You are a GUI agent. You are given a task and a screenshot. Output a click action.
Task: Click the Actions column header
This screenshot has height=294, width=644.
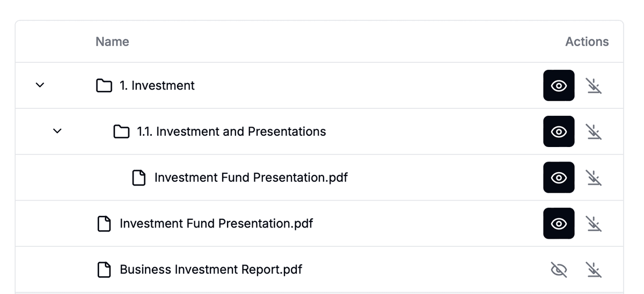tap(587, 42)
